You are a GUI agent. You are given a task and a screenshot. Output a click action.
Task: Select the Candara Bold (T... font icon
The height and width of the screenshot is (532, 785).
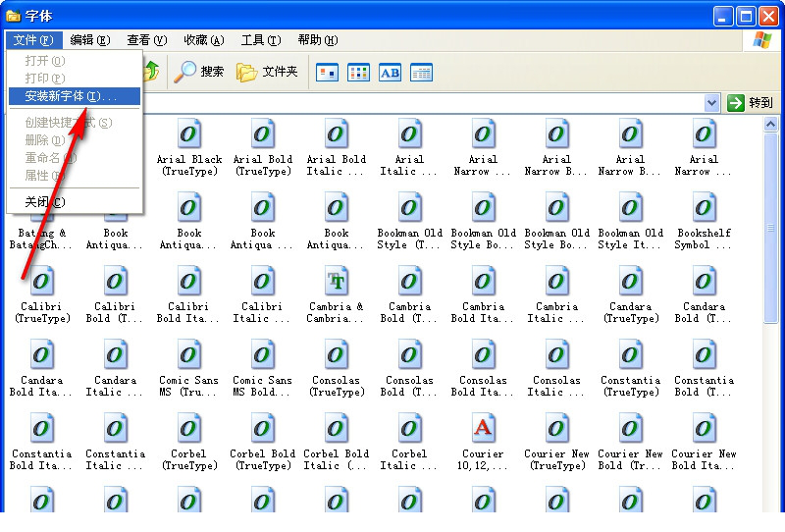[x=704, y=282]
